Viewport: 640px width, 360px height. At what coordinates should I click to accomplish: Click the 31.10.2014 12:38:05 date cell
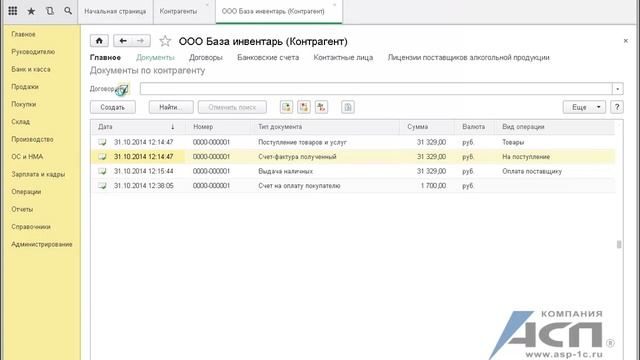click(x=144, y=186)
